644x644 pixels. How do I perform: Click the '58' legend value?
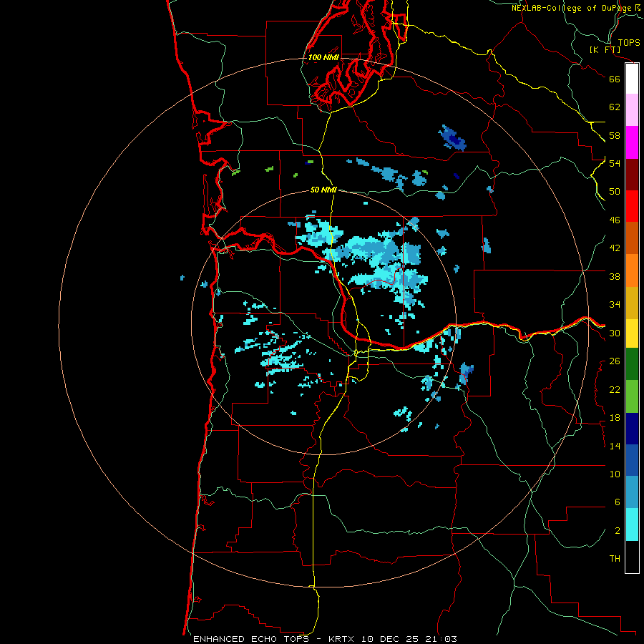pos(615,135)
